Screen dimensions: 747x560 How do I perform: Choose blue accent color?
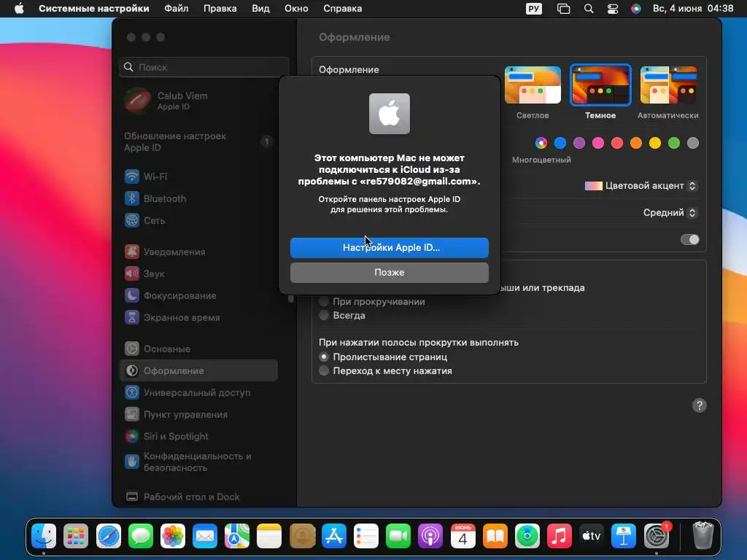560,143
